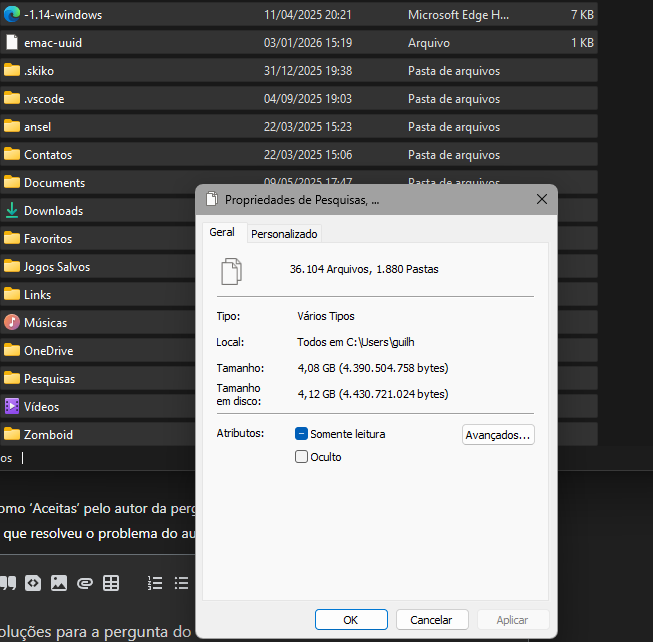Click the OneDrive folder icon
Viewport: 653px width, 642px height.
click(x=12, y=350)
